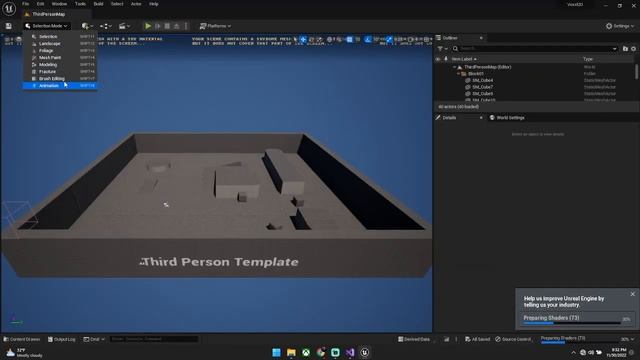Screen dimensions: 640x360
Task: Switch to the Outliner tab
Action: (x=450, y=38)
